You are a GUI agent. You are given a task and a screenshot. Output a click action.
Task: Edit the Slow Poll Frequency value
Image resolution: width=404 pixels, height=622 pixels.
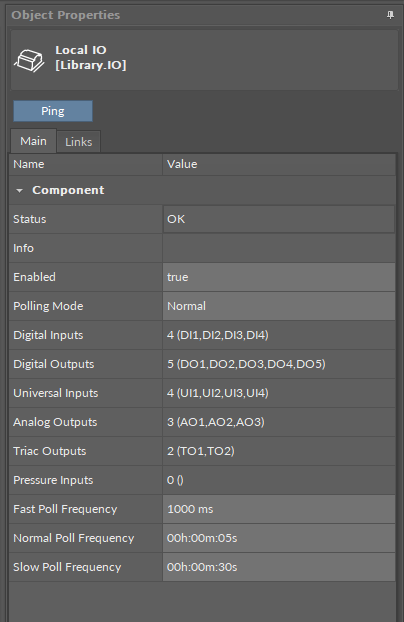tap(279, 567)
